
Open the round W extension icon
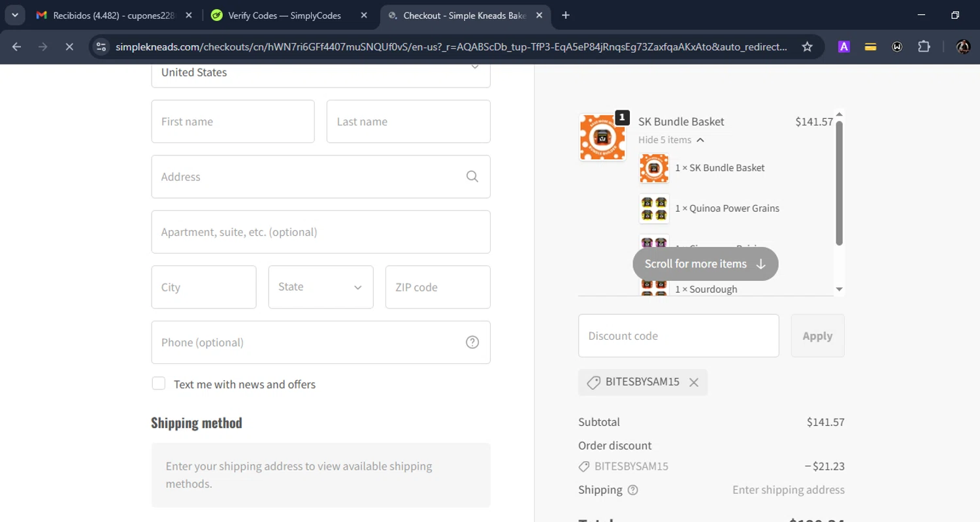pos(897,46)
